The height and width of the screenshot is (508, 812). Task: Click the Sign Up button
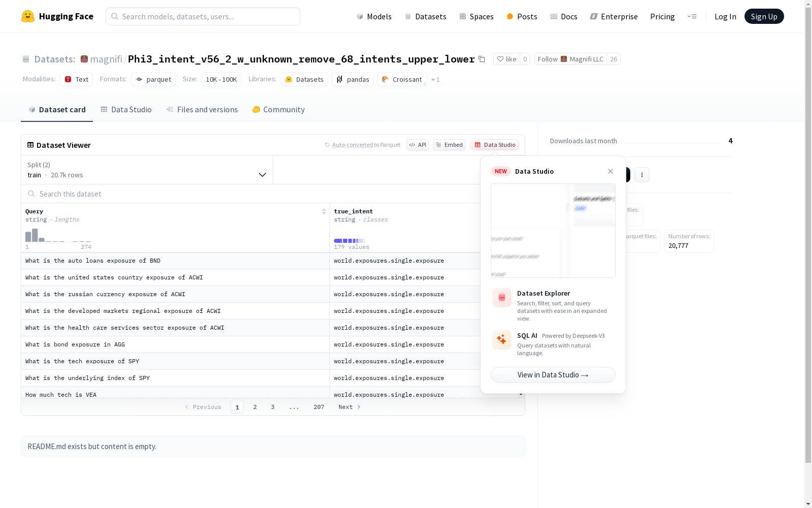[x=764, y=16]
